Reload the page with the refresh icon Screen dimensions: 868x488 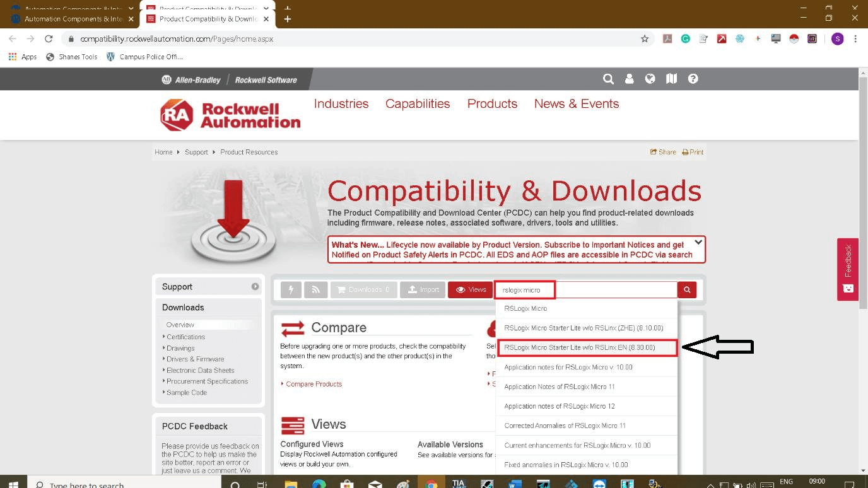coord(49,38)
